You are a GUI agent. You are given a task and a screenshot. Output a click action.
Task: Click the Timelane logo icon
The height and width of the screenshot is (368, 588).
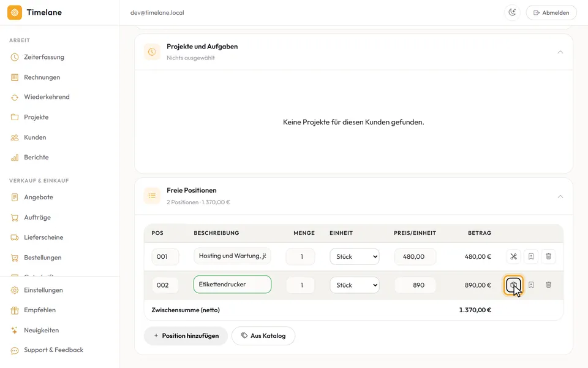(x=15, y=12)
